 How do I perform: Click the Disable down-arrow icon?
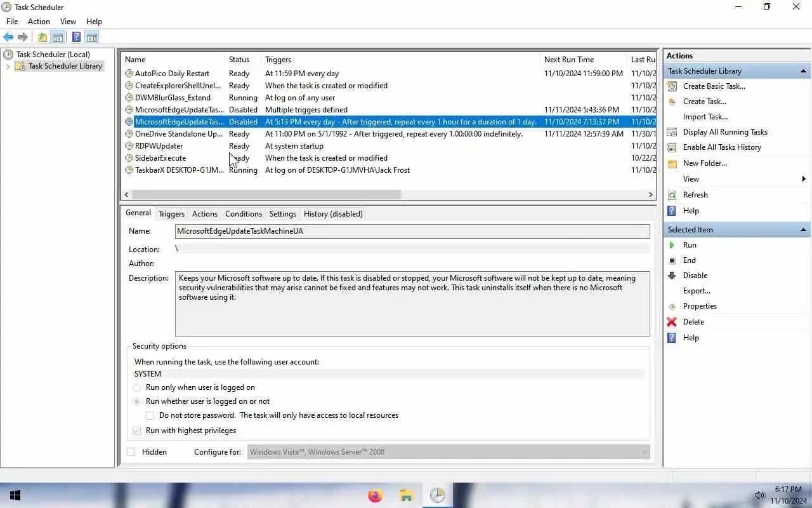pos(672,276)
